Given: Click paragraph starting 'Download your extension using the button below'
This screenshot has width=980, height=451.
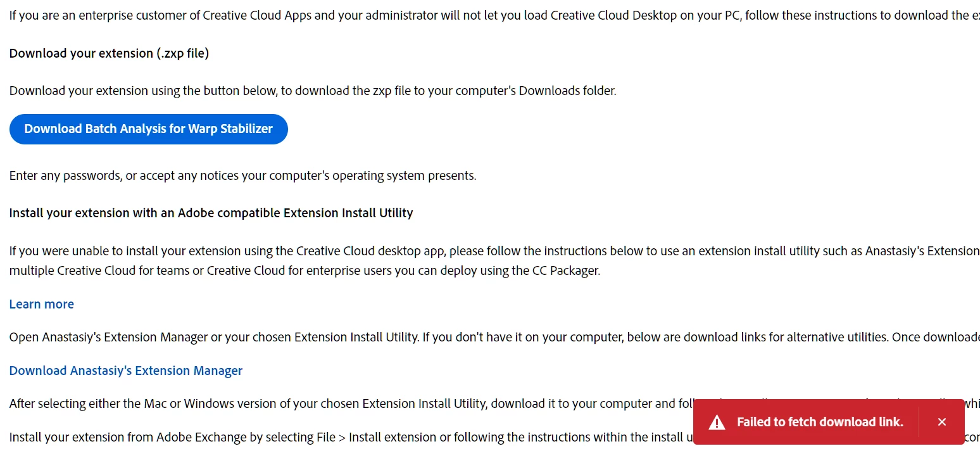Looking at the screenshot, I should point(313,91).
